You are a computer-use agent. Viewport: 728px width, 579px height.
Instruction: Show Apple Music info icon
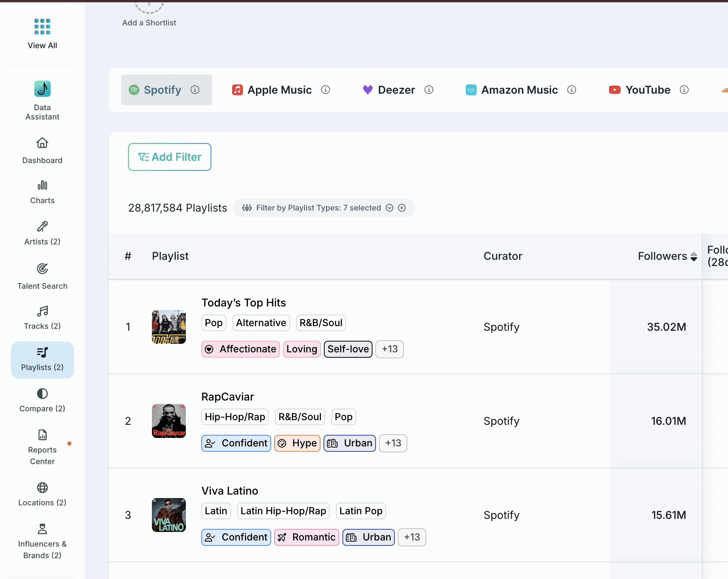pos(326,90)
